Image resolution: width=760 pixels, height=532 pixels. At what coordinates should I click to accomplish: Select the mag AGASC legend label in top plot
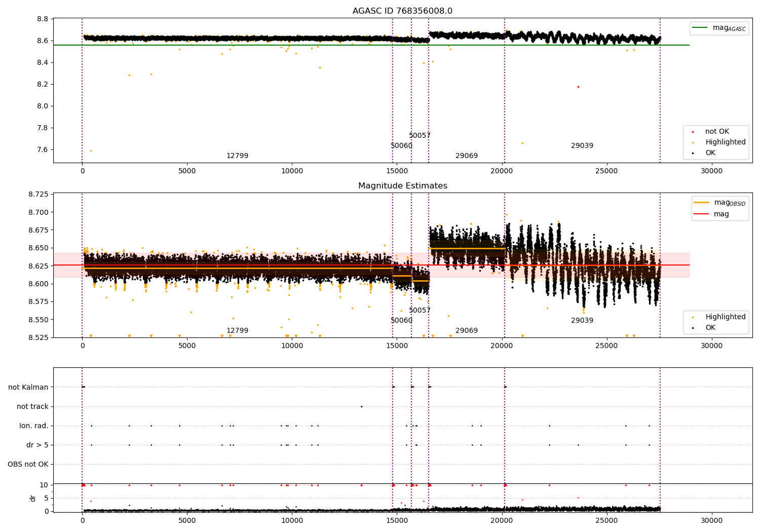click(x=729, y=28)
